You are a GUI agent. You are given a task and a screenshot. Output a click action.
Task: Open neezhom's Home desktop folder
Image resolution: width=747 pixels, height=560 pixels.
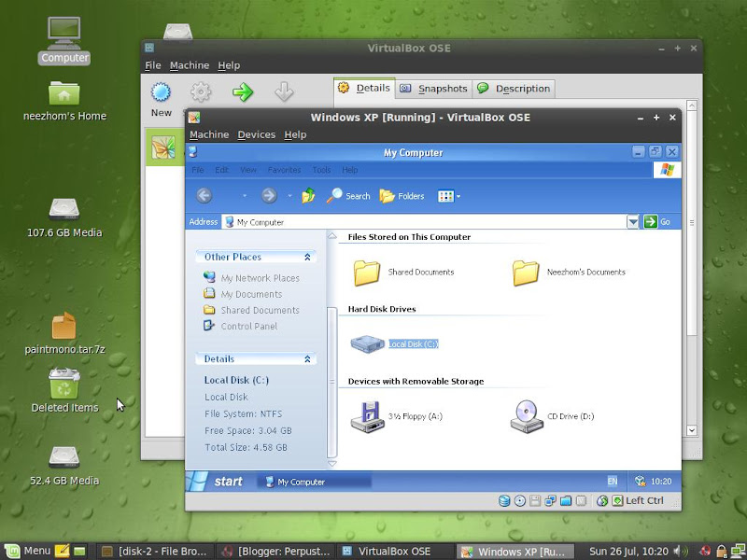click(x=64, y=101)
